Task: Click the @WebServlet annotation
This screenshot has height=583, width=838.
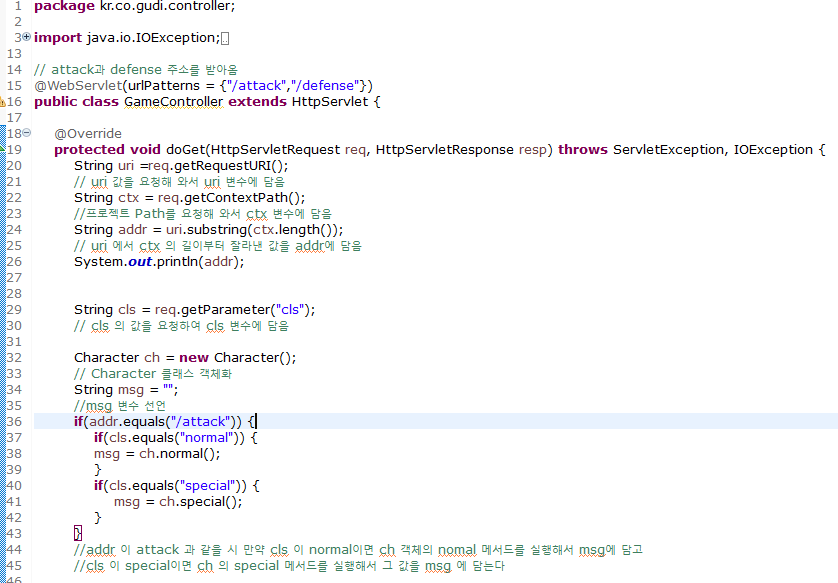Action: click(79, 85)
